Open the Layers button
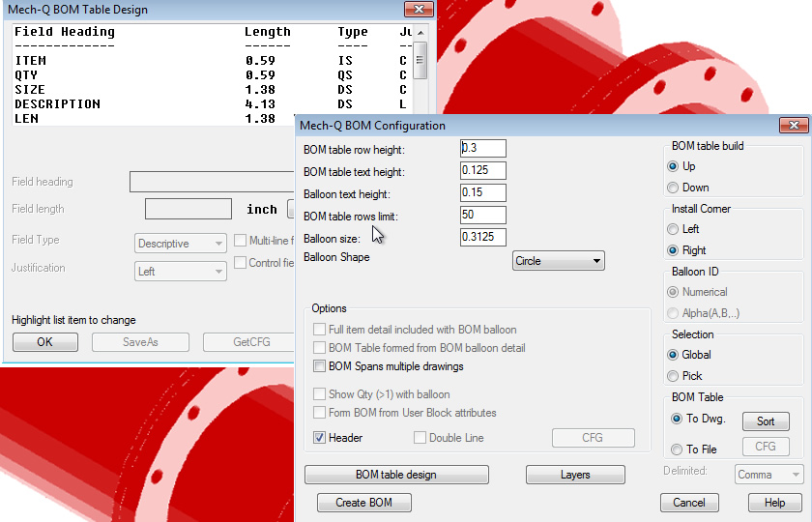Image resolution: width=812 pixels, height=522 pixels. click(575, 475)
